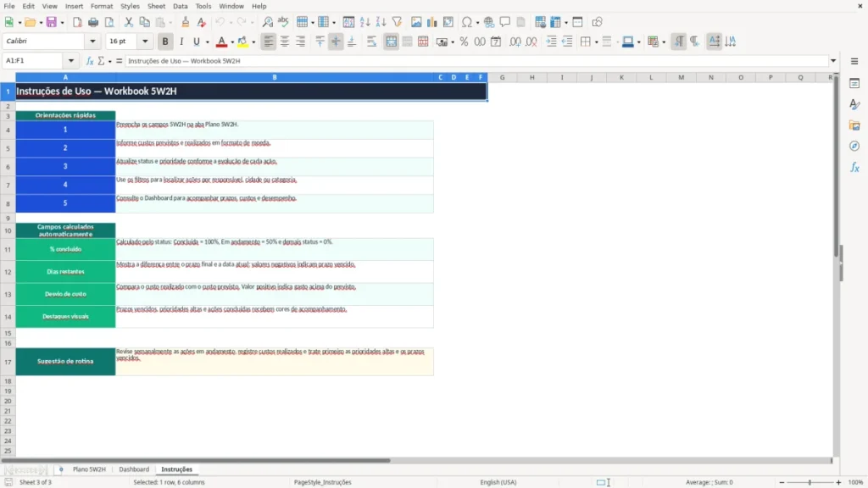Screen dimensions: 868x488
Task: Click the Orientações rápidas header cell
Action: [65, 115]
